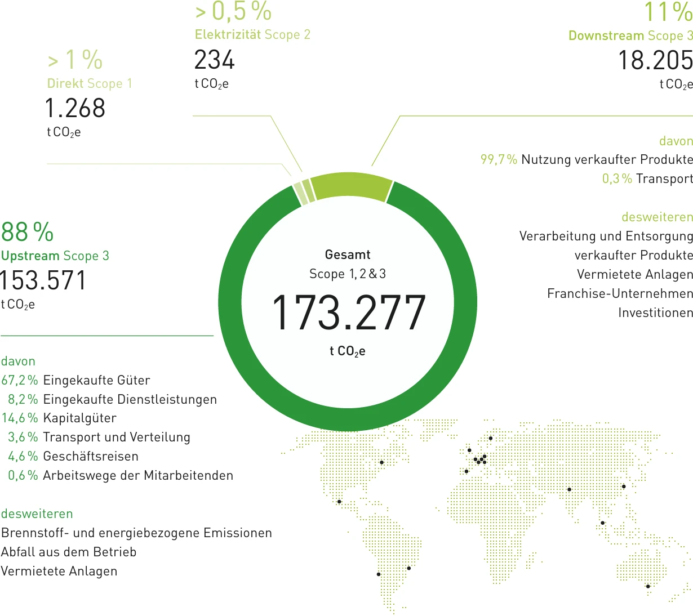
Task: Select the Nutzung verkaufter Produkte entry
Action: pyautogui.click(x=587, y=159)
